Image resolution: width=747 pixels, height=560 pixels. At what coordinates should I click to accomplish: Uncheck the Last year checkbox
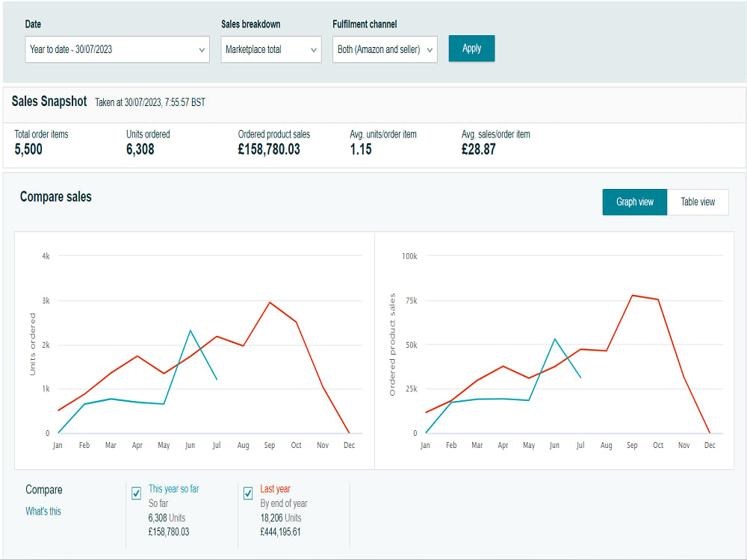point(248,494)
